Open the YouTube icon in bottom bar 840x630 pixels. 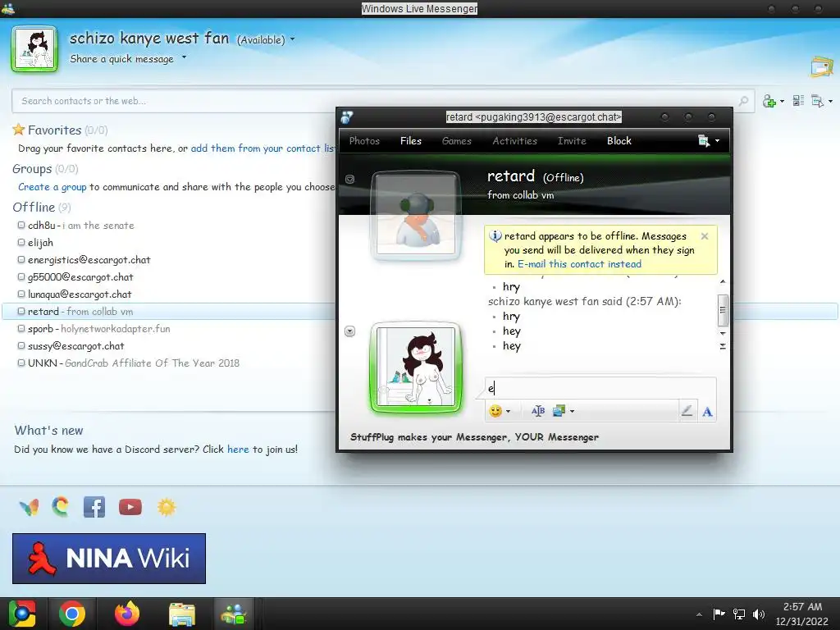click(x=130, y=507)
